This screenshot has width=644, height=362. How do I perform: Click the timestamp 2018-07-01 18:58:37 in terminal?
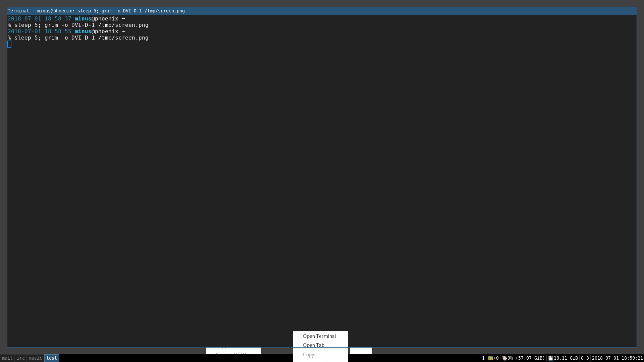(39, 19)
